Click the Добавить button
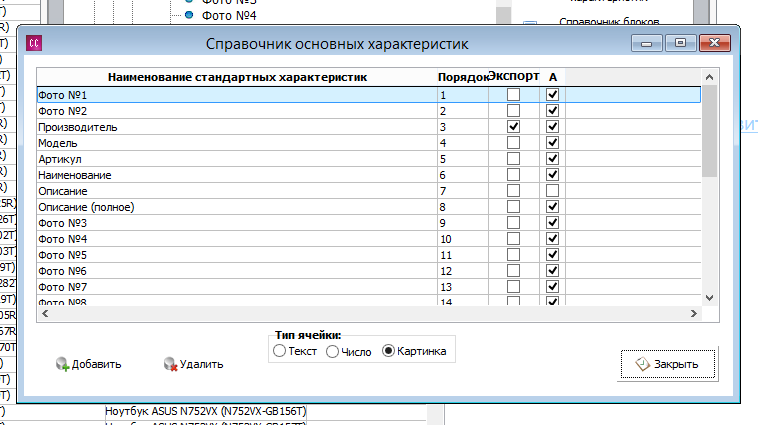The height and width of the screenshot is (425, 758). pos(88,364)
